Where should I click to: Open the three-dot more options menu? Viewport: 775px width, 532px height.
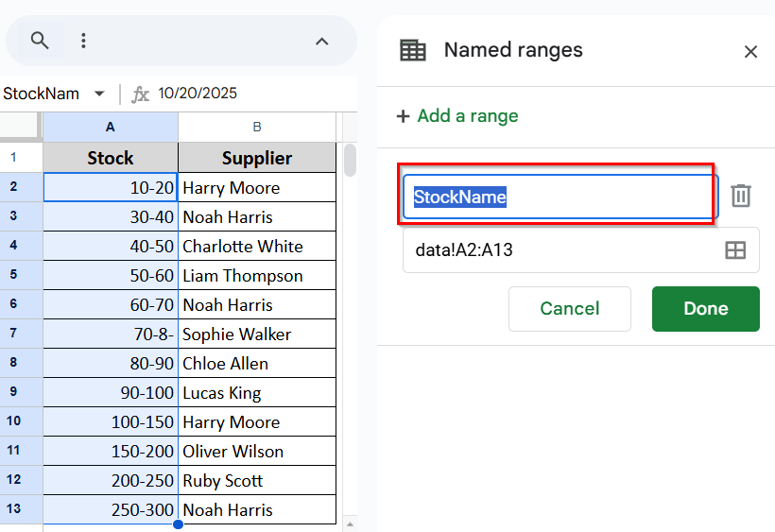pyautogui.click(x=83, y=41)
